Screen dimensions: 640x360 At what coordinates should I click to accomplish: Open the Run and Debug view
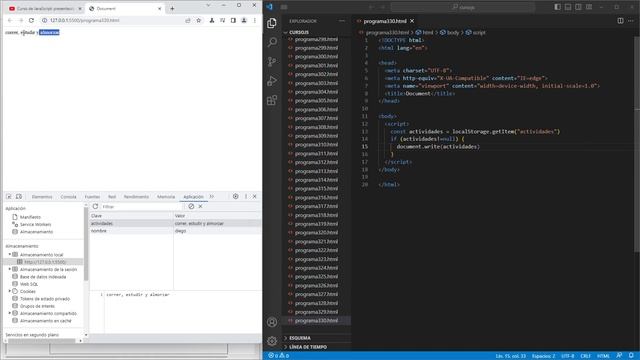[x=272, y=81]
